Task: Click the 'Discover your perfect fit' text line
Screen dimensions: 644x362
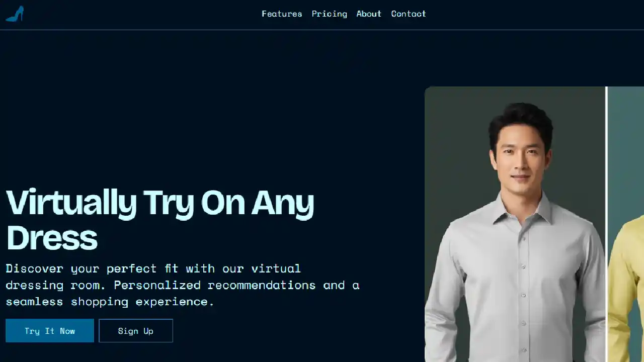Action: click(x=153, y=268)
